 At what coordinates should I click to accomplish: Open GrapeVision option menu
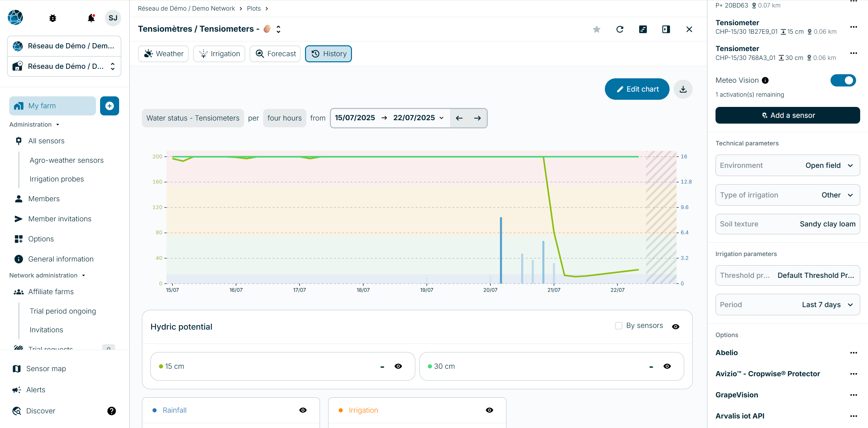click(854, 395)
